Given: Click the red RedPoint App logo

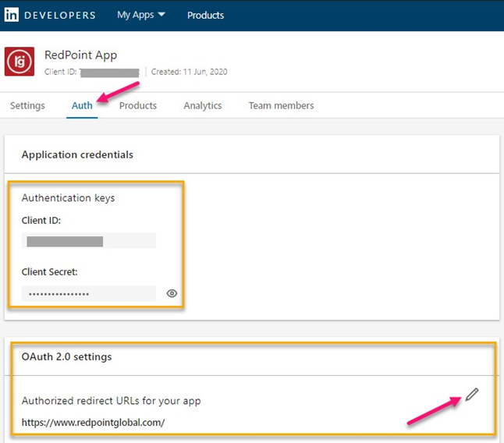Looking at the screenshot, I should pos(20,62).
